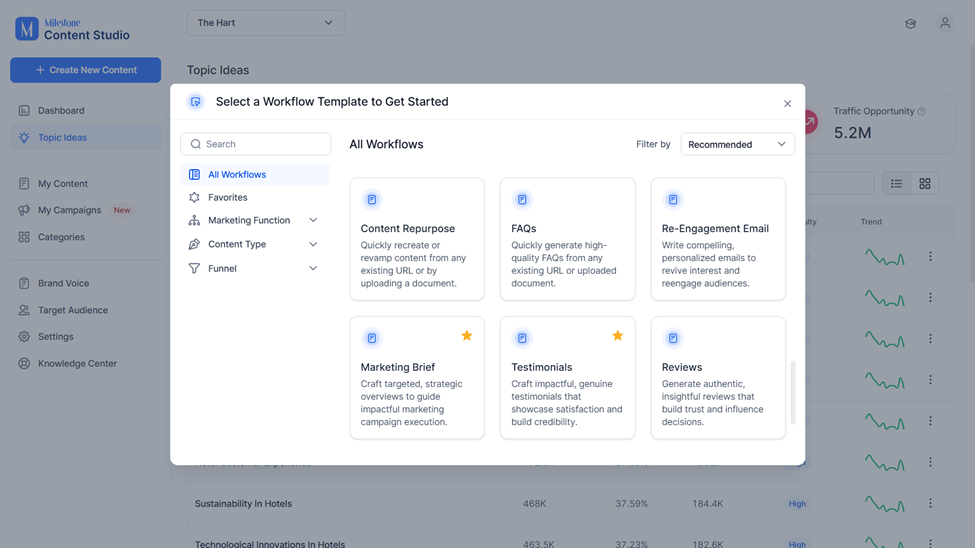Image resolution: width=975 pixels, height=548 pixels.
Task: Click the Testimonials card document icon
Action: (522, 338)
